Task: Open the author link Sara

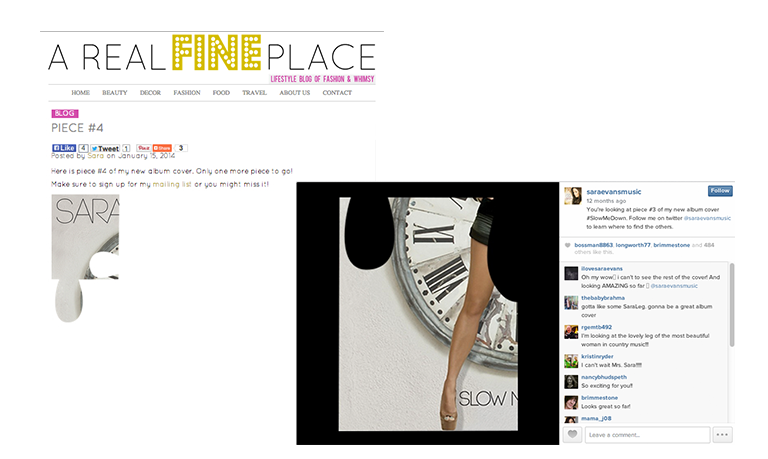Action: 96,156
